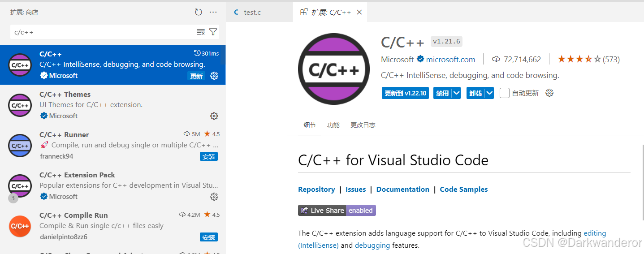This screenshot has height=254, width=644.
Task: Open the microsoft.com publisher link
Action: [x=450, y=59]
